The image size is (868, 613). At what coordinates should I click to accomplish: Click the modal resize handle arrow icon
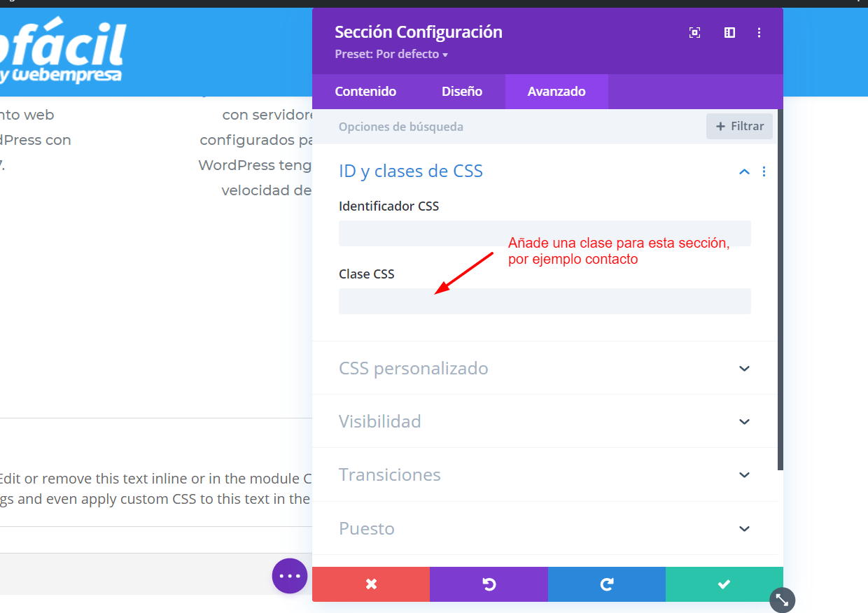783,600
